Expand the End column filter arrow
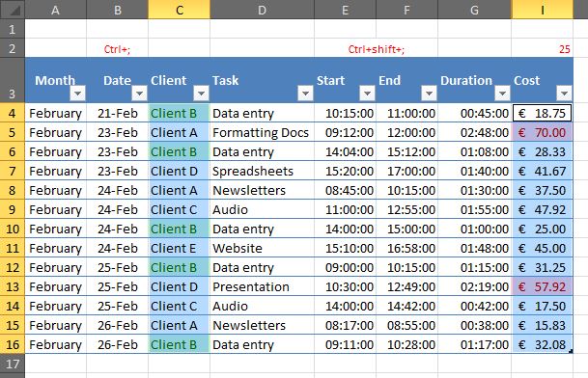Image resolution: width=588 pixels, height=378 pixels. tap(429, 94)
